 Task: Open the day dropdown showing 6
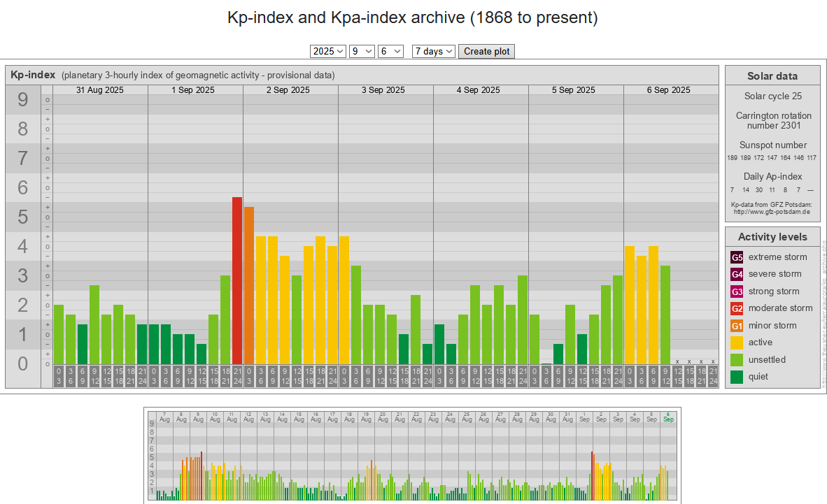coord(390,51)
